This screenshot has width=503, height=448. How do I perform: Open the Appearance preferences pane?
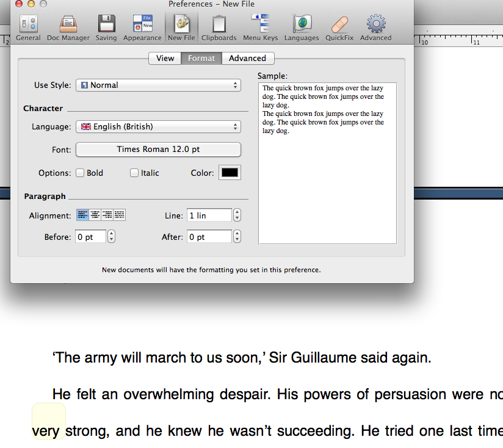[142, 27]
